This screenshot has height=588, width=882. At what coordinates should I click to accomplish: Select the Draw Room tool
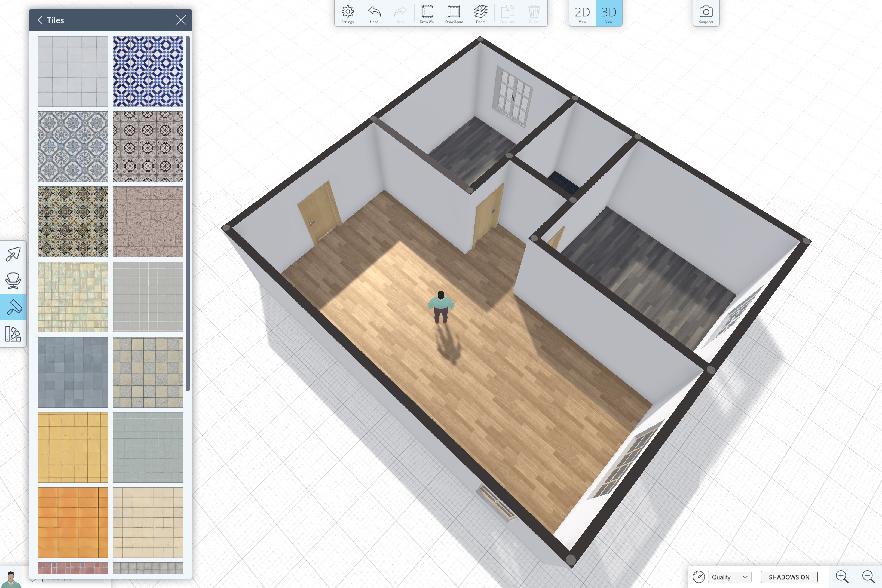coord(454,14)
